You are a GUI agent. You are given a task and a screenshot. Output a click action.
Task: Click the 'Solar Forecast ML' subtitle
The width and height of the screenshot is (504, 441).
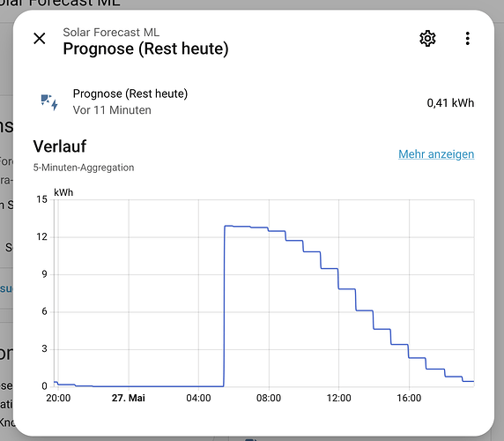(x=111, y=32)
